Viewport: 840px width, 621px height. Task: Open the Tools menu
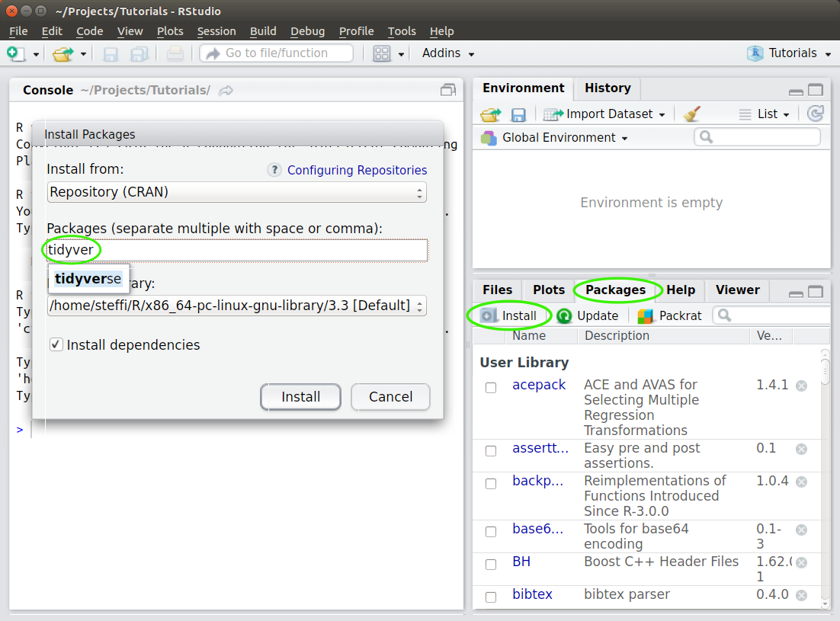[x=402, y=31]
